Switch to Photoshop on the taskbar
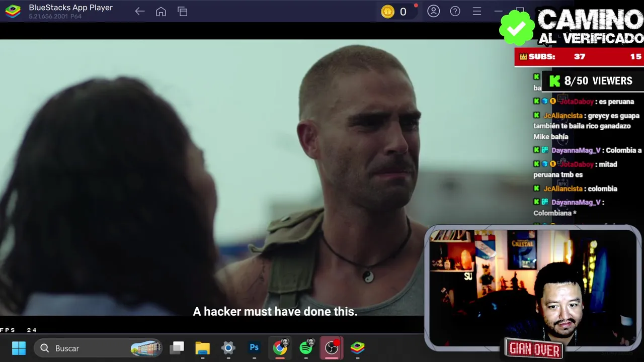The image size is (644, 362). click(254, 348)
